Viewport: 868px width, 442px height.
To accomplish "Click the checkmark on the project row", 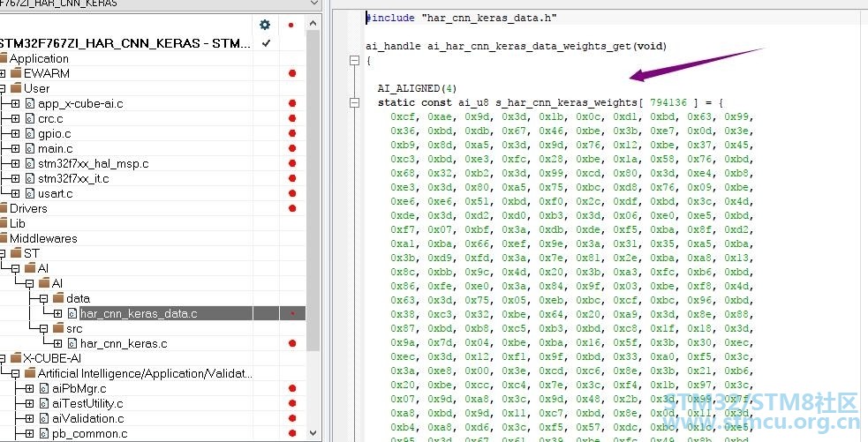I will pos(267,43).
